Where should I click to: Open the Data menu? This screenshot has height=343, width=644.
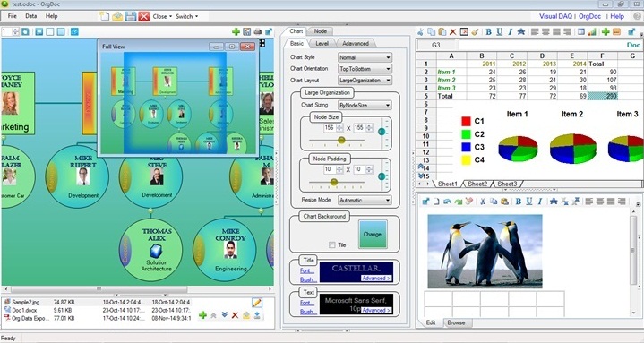point(30,16)
